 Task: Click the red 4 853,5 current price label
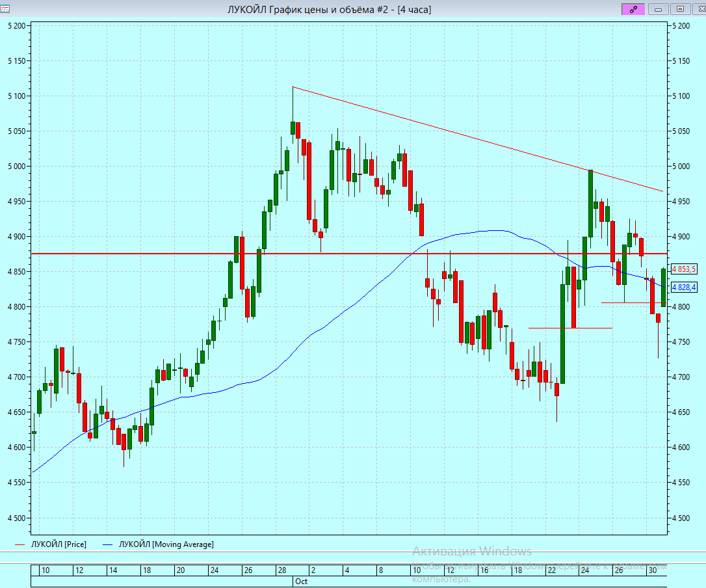point(683,269)
